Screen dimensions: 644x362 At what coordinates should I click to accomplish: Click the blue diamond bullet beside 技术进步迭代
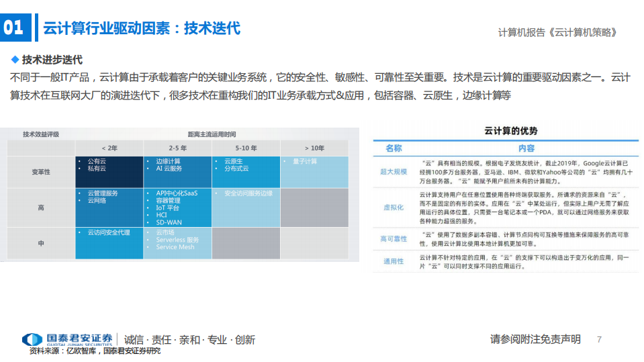(x=15, y=60)
